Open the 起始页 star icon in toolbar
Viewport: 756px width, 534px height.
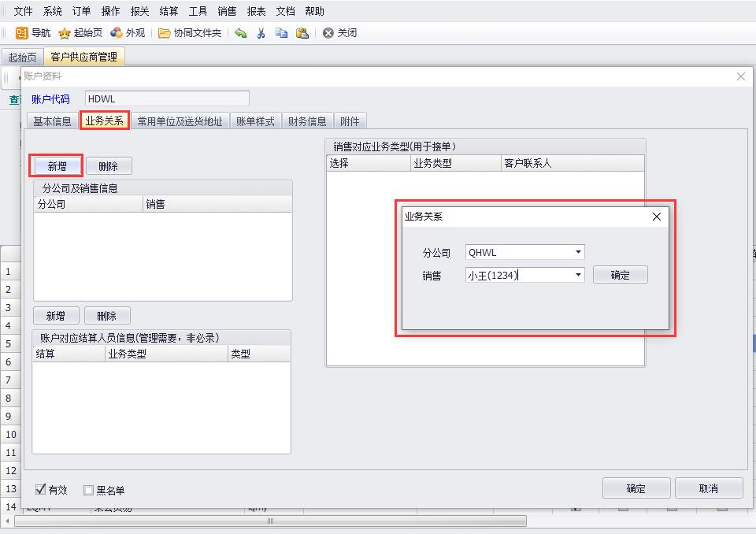click(x=65, y=33)
